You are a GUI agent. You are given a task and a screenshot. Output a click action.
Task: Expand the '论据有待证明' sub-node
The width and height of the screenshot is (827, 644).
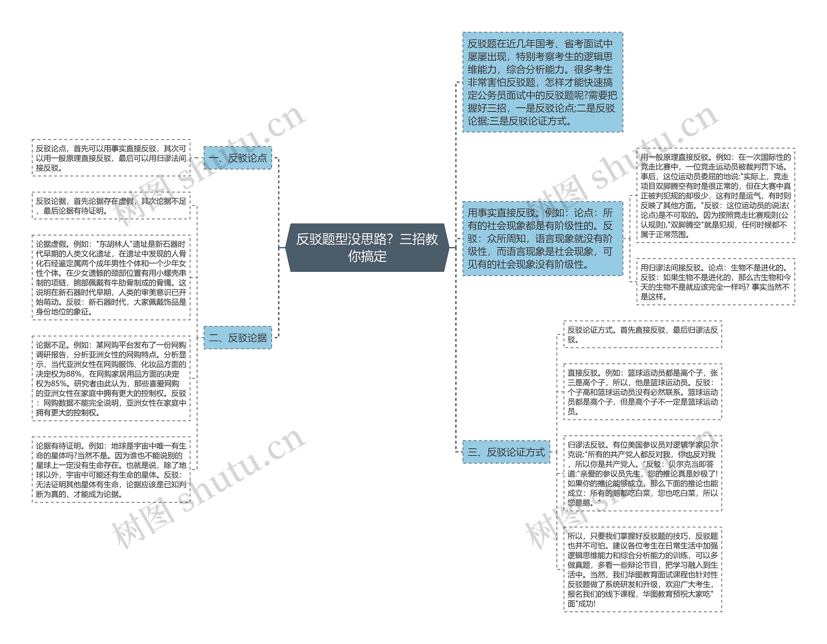point(118,470)
